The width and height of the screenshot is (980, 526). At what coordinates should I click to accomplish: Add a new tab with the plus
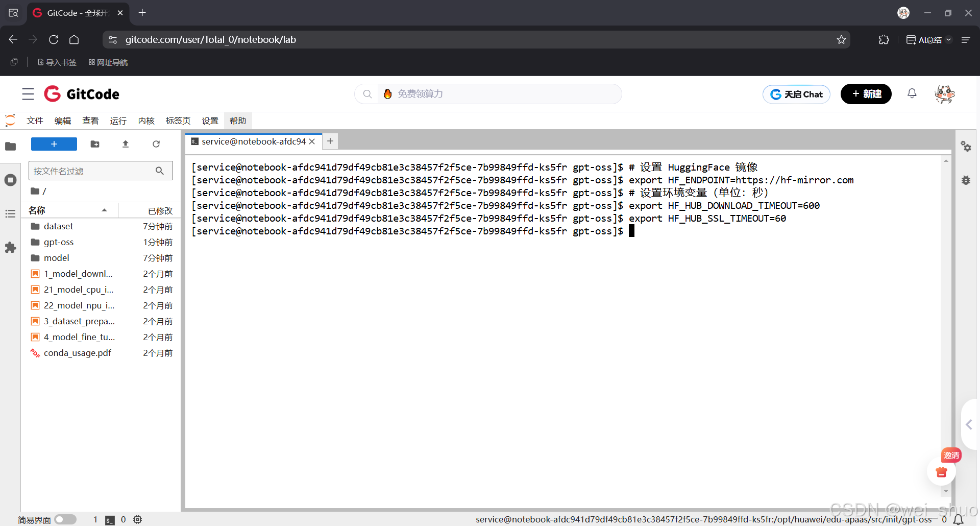point(330,141)
